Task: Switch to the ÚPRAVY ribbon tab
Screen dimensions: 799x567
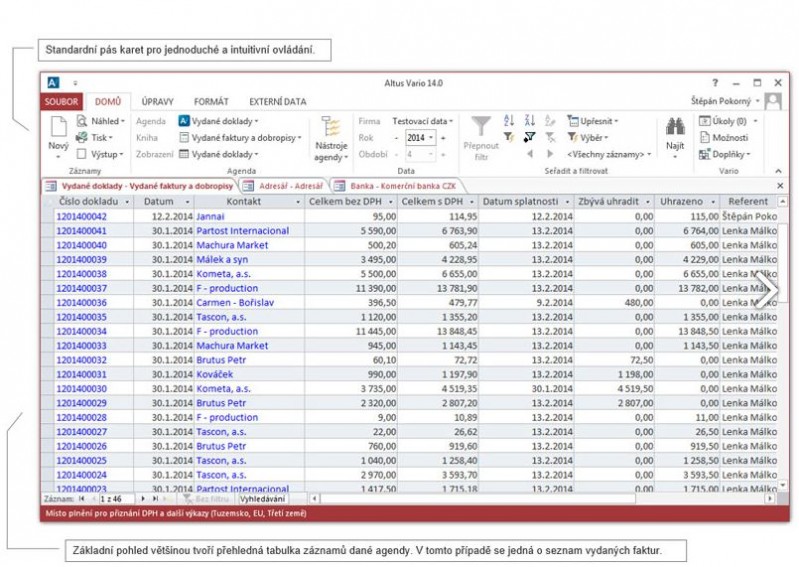Action: (157, 101)
